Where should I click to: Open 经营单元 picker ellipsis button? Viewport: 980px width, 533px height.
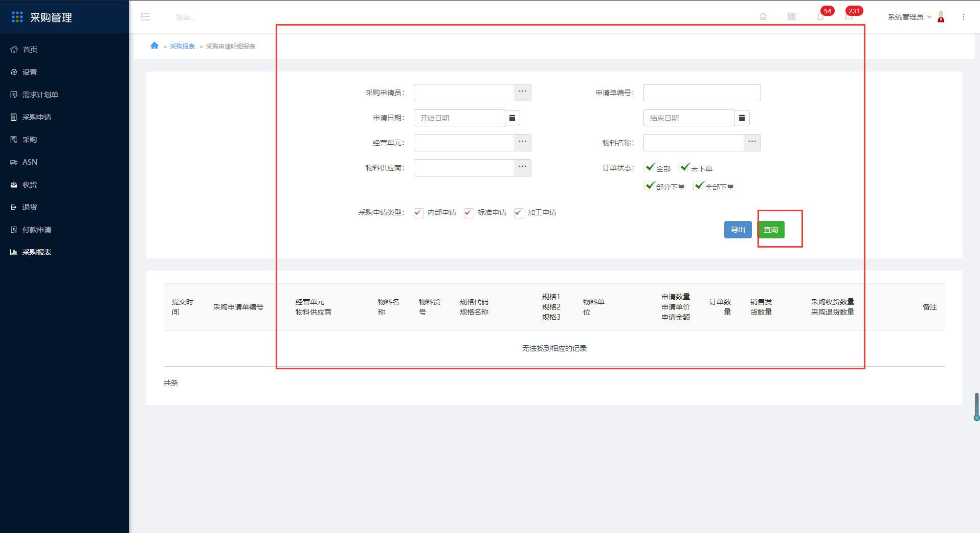[522, 143]
